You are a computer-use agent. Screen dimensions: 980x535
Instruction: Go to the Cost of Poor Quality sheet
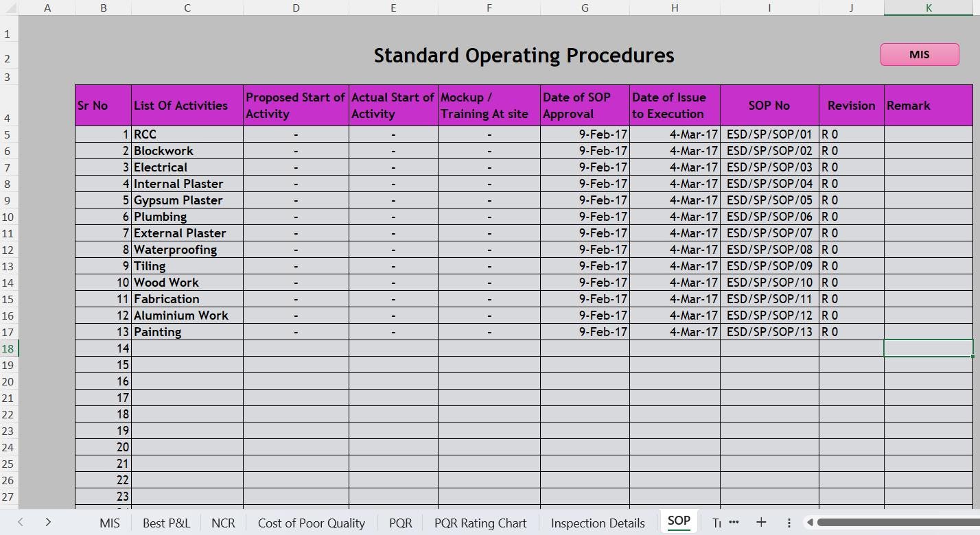point(312,523)
